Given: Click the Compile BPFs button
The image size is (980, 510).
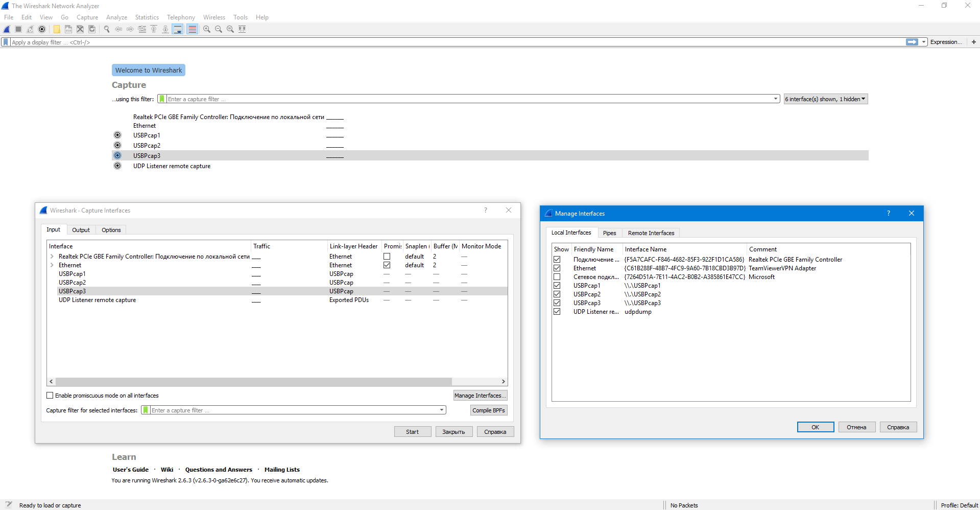Looking at the screenshot, I should (x=488, y=410).
